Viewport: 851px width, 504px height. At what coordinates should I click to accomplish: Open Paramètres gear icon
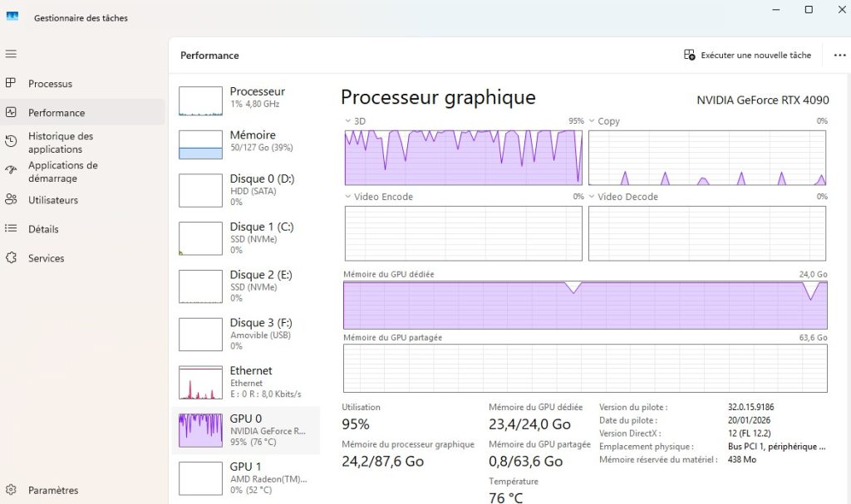coord(11,490)
